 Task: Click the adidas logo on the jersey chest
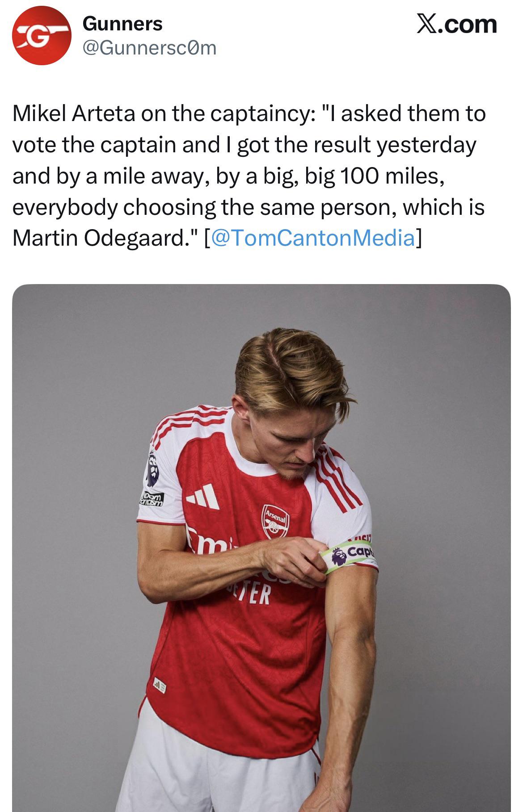click(x=203, y=496)
